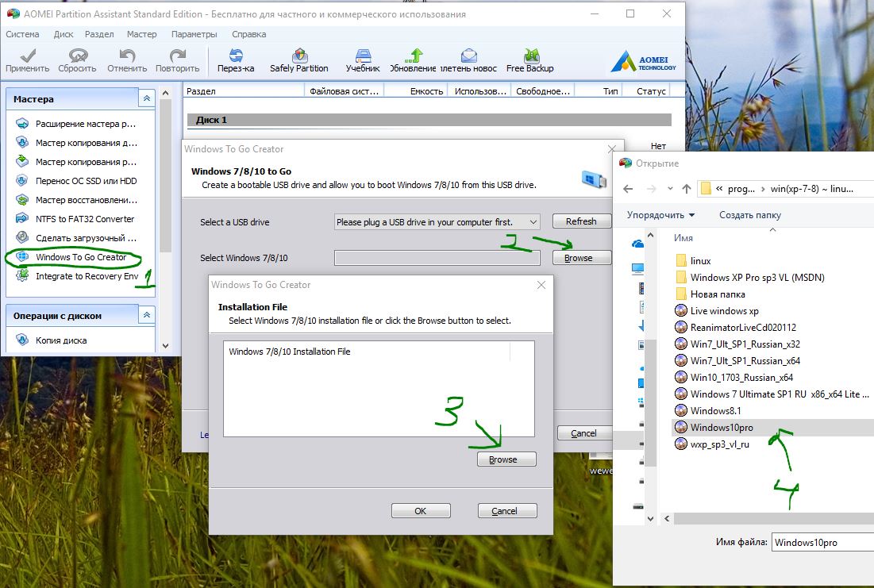Click Browse next to Select Windows 7/8/10

(581, 257)
